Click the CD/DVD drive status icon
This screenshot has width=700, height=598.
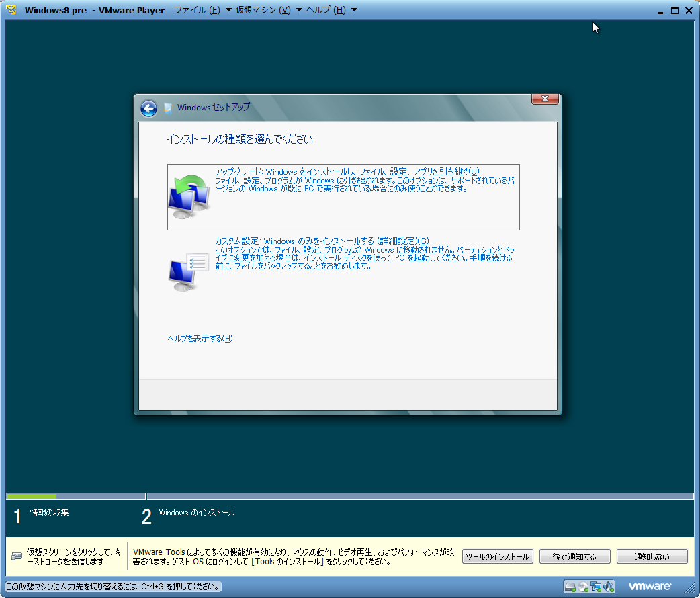(582, 587)
